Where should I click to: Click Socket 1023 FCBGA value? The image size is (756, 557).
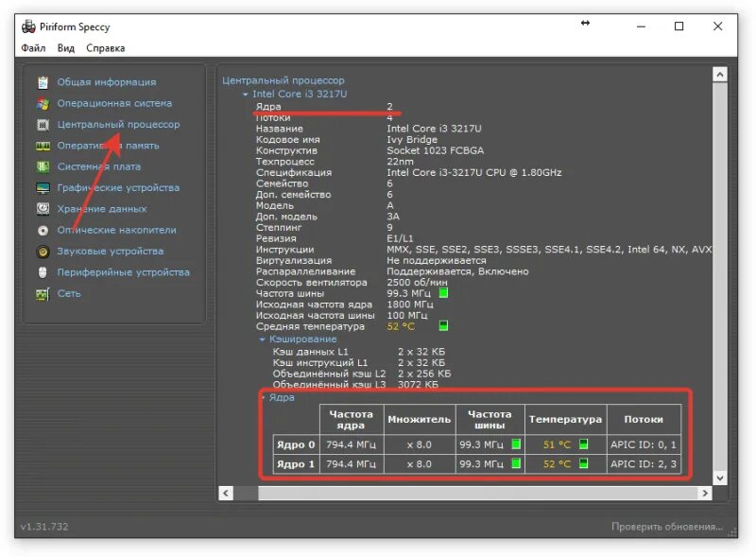435,150
